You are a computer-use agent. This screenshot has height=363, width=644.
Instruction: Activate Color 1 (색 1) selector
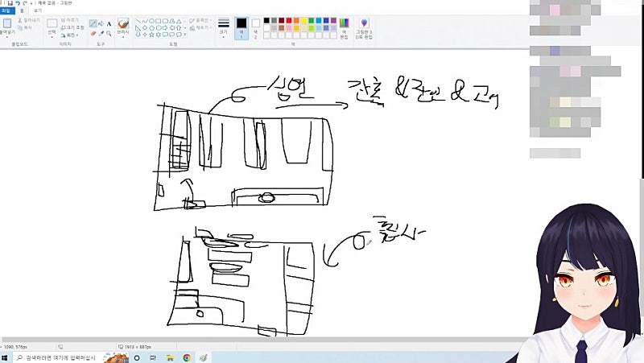coord(242,28)
